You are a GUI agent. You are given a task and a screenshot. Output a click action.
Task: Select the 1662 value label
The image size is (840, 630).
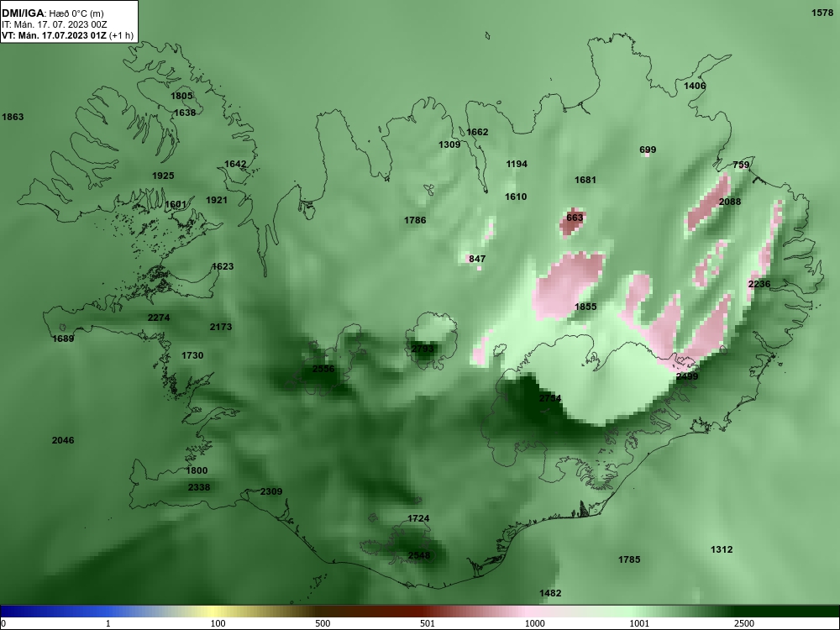coord(477,133)
